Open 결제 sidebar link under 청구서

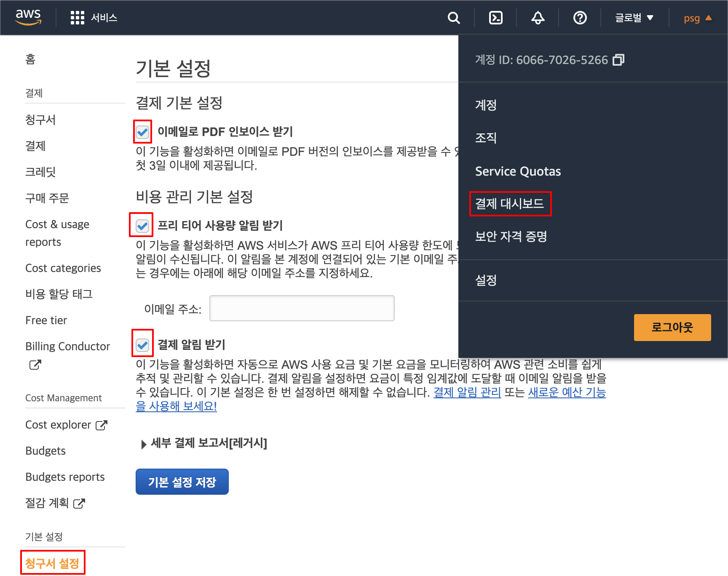[x=35, y=146]
